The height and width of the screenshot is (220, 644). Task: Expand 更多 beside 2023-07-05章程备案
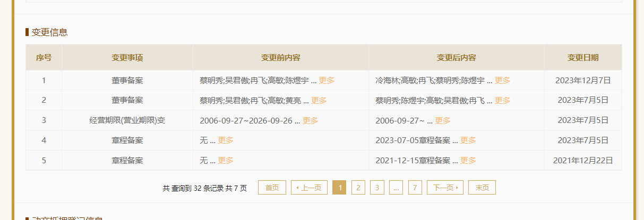coord(468,140)
